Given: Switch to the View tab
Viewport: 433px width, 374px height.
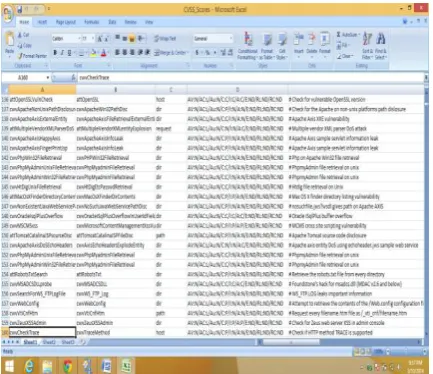Looking at the screenshot, I should (x=149, y=22).
